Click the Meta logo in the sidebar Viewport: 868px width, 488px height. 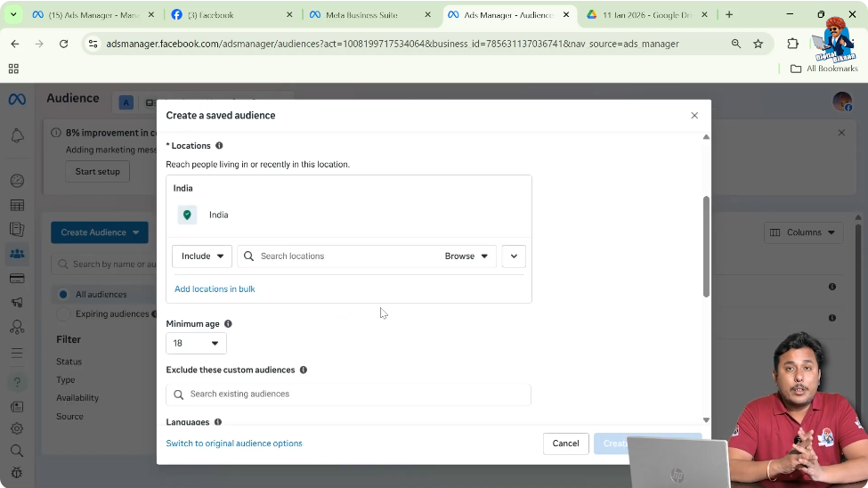click(17, 99)
